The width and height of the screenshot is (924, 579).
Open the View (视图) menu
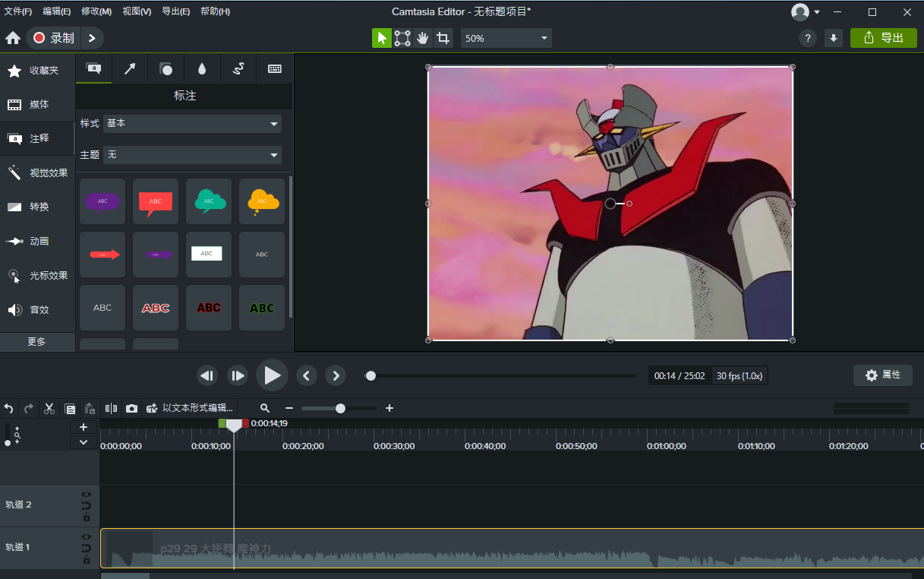click(x=137, y=11)
